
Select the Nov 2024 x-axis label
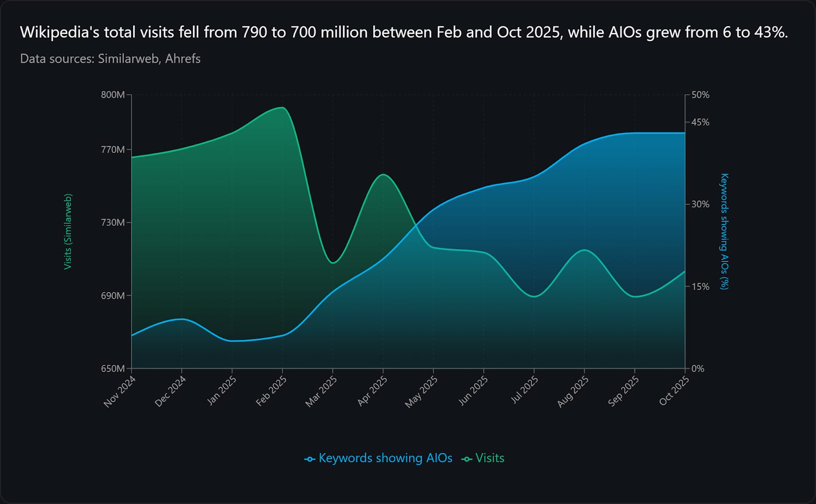[x=120, y=392]
